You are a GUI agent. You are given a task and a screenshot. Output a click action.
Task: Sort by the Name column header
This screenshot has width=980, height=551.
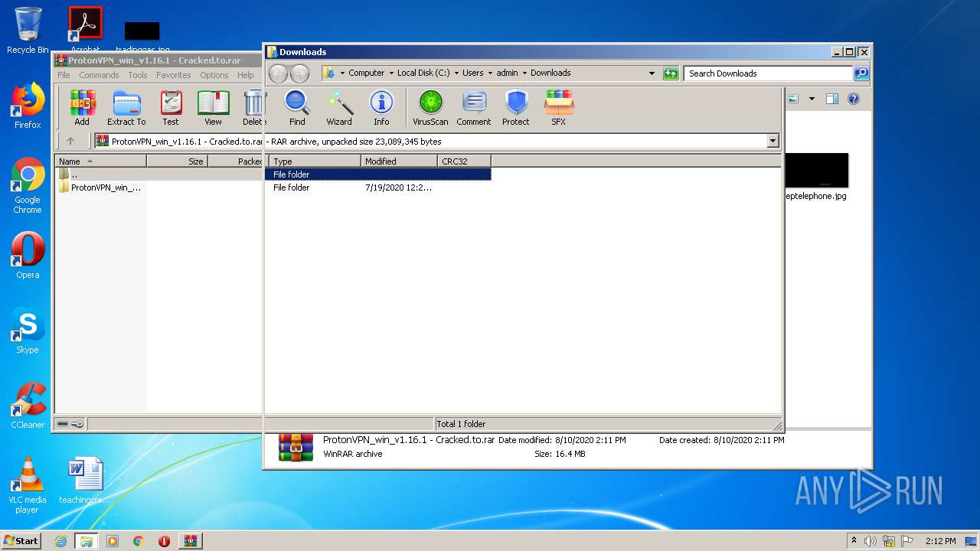[x=100, y=161]
